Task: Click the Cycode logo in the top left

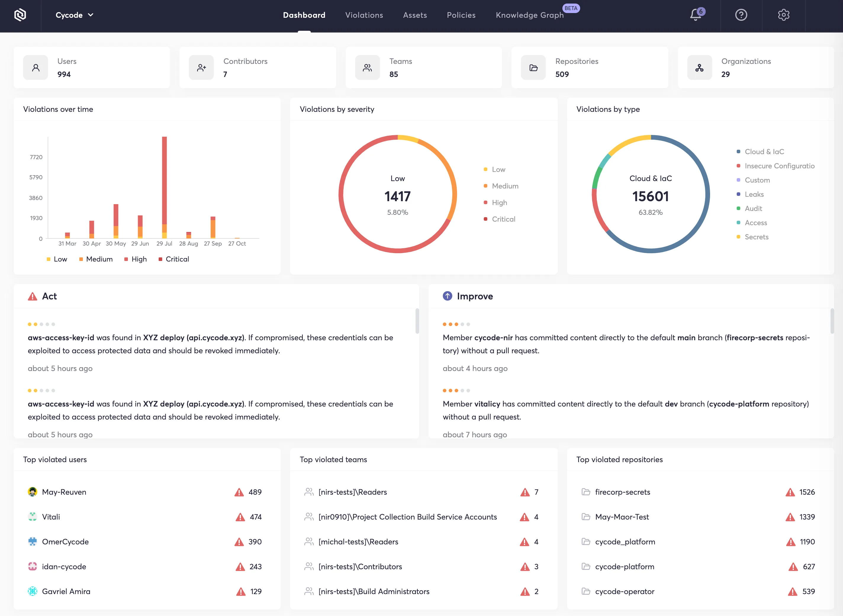Action: click(20, 14)
